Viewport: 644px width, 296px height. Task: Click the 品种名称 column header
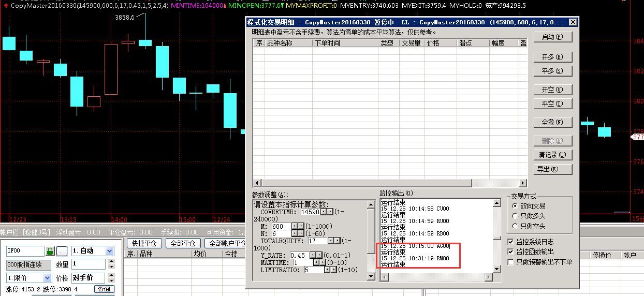288,43
